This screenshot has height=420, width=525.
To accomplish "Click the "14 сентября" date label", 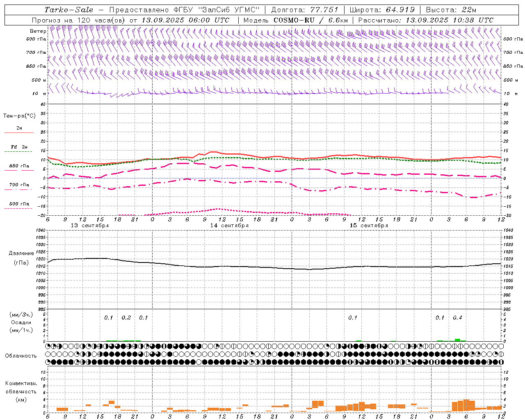I will tap(229, 226).
